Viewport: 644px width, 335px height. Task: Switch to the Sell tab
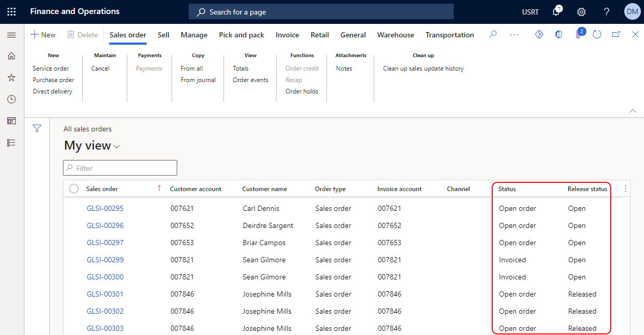pos(163,35)
